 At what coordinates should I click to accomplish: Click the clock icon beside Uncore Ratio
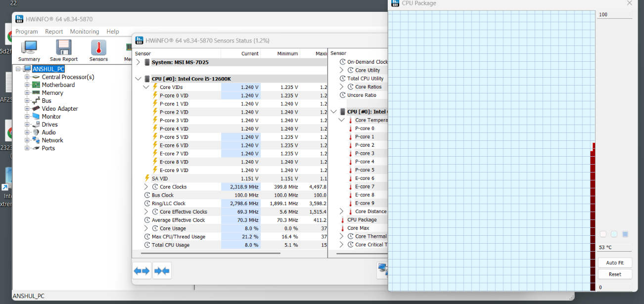click(342, 95)
